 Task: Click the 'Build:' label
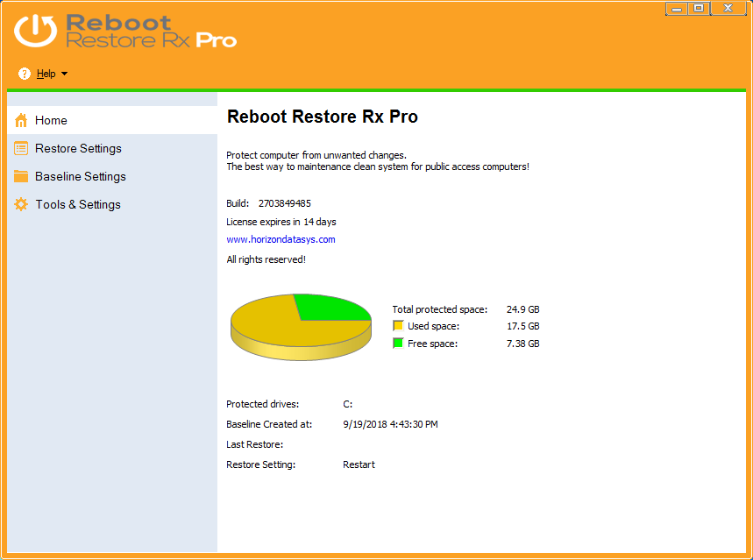tap(238, 203)
